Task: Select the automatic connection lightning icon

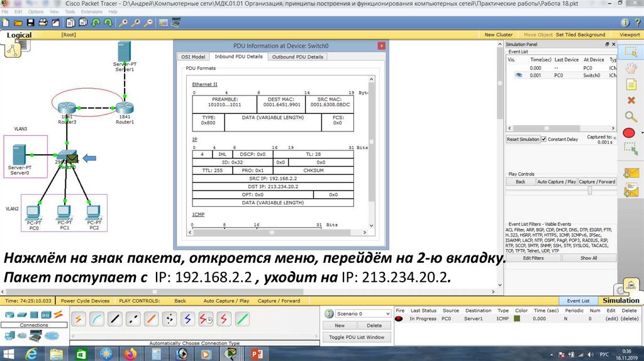Action: click(79, 319)
